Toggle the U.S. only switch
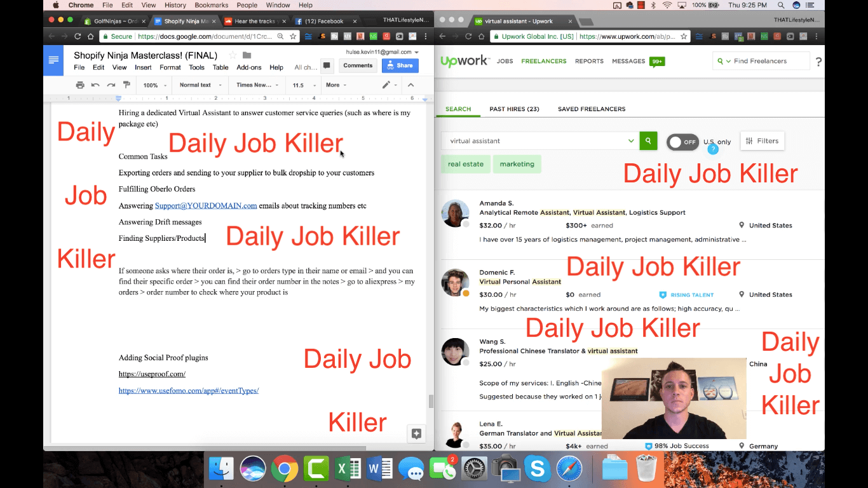The width and height of the screenshot is (868, 488). pos(682,142)
